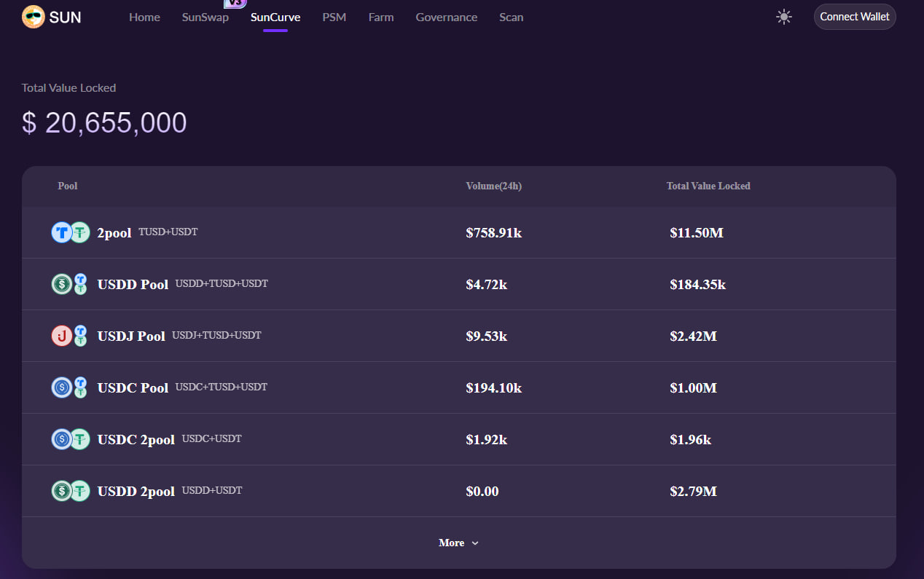Click the $1.96k locked value
The width and height of the screenshot is (924, 579).
[691, 440]
